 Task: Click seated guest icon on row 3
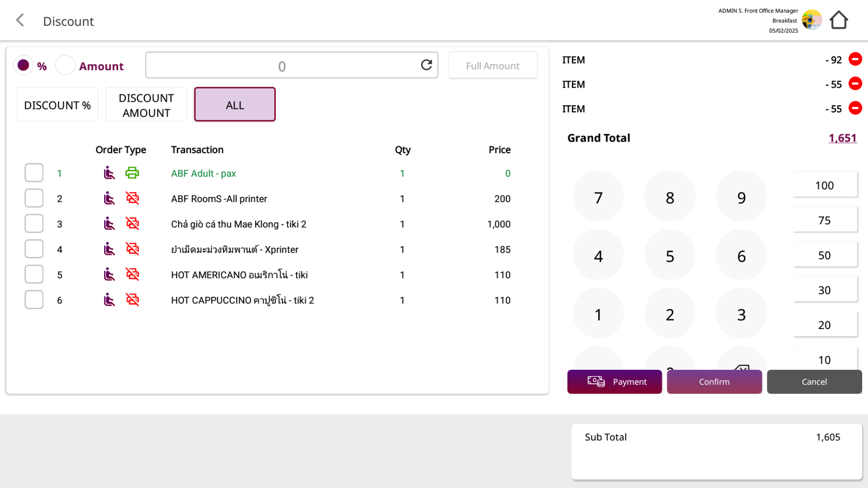[109, 224]
